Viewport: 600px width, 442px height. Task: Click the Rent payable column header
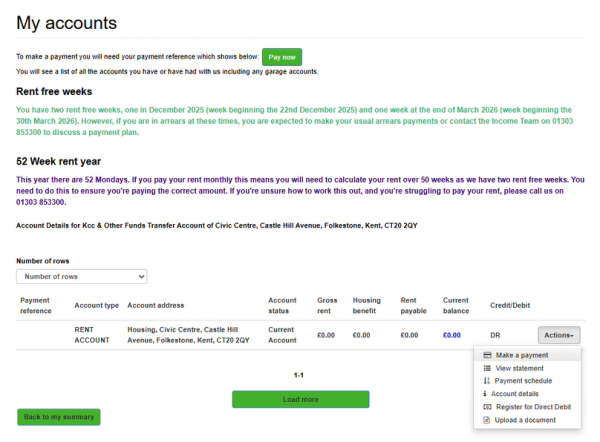(413, 305)
